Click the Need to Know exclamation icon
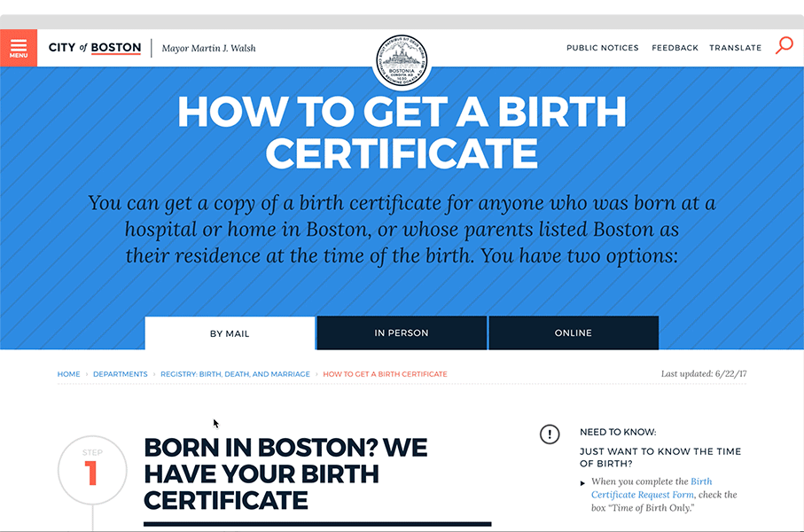The height and width of the screenshot is (532, 804). click(x=550, y=434)
